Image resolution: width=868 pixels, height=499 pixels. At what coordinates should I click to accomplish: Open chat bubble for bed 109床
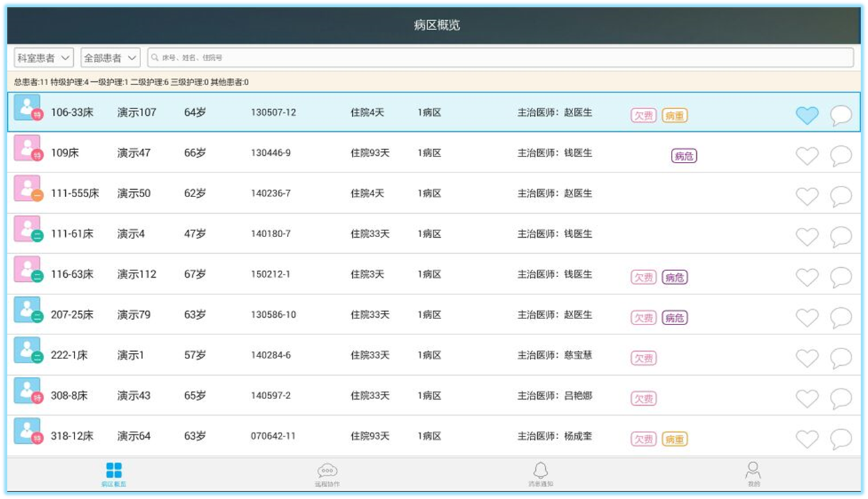[x=841, y=156]
